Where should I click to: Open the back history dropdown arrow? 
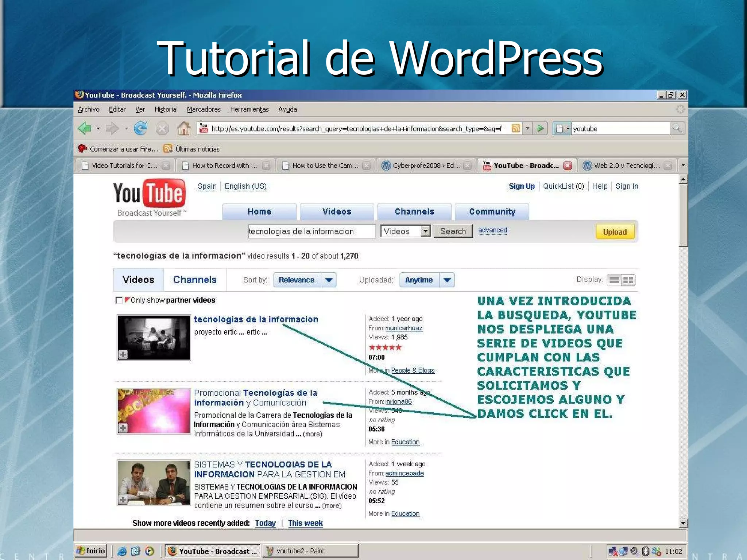(98, 128)
